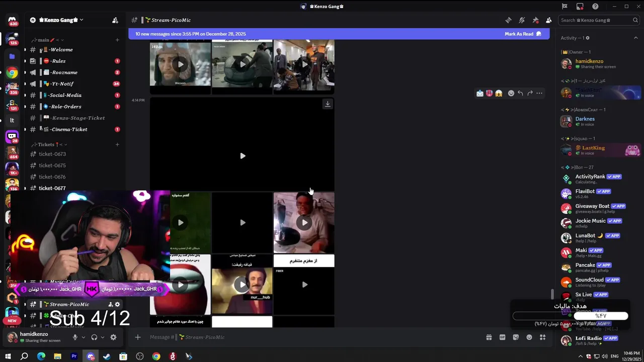Mute microphone in user panel

point(75,337)
